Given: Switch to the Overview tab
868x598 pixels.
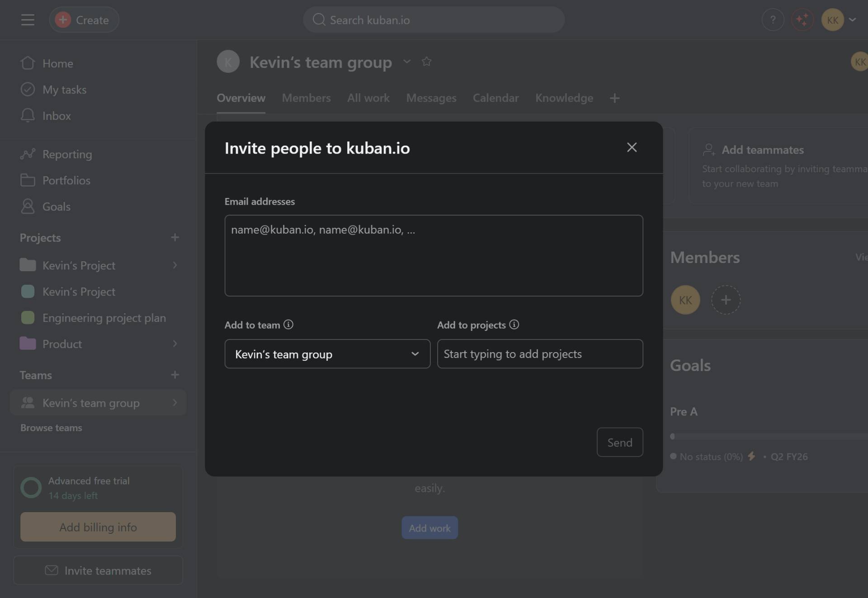Looking at the screenshot, I should 241,98.
